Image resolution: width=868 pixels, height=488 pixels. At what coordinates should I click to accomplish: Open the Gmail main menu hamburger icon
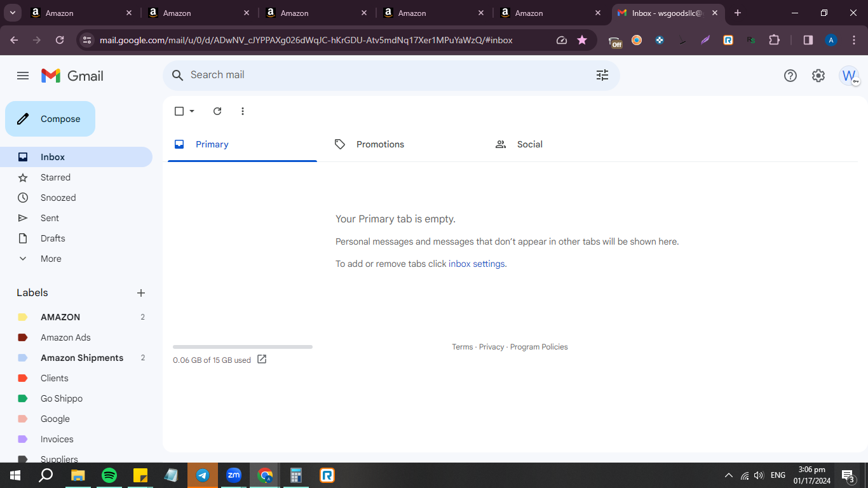tap(23, 76)
